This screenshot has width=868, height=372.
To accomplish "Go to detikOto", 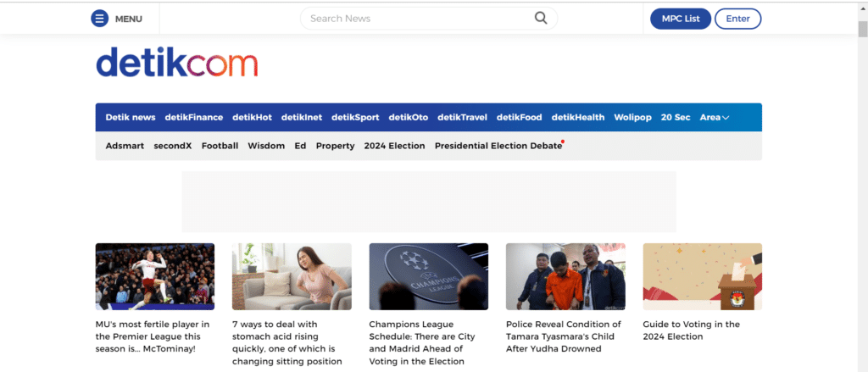I will (409, 117).
